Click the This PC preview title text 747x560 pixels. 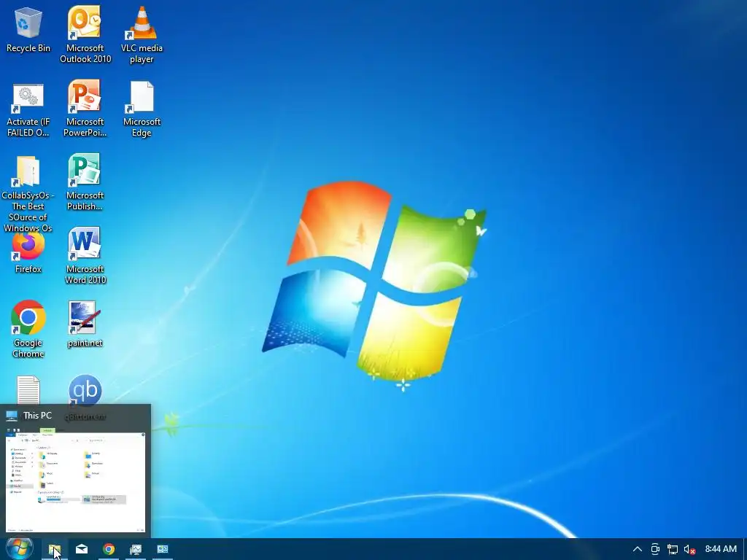(37, 416)
